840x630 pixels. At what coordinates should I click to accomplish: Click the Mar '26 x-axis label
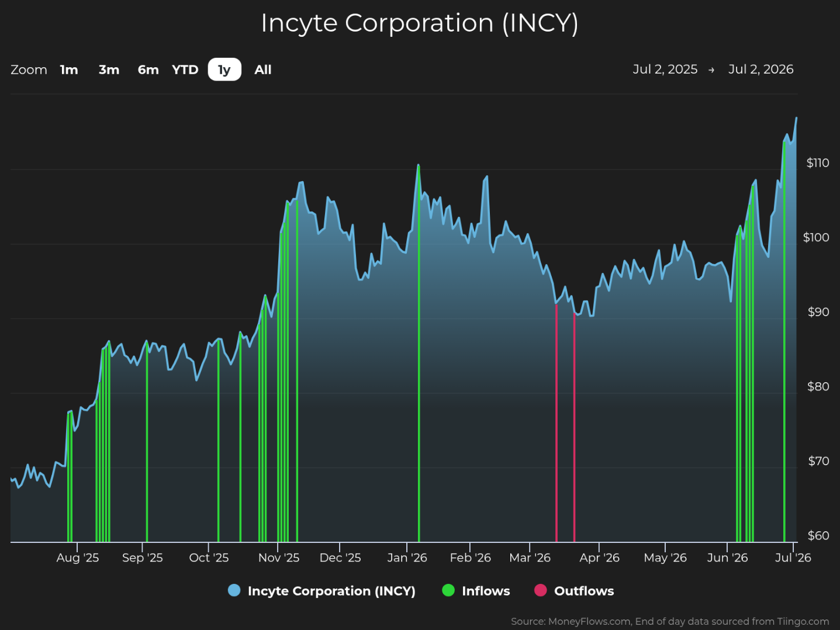point(530,558)
